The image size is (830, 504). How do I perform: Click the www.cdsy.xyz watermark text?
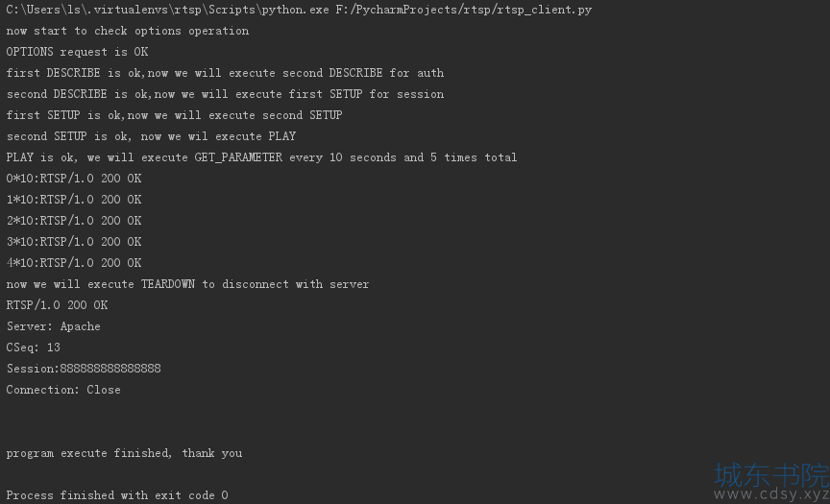pyautogui.click(x=771, y=494)
